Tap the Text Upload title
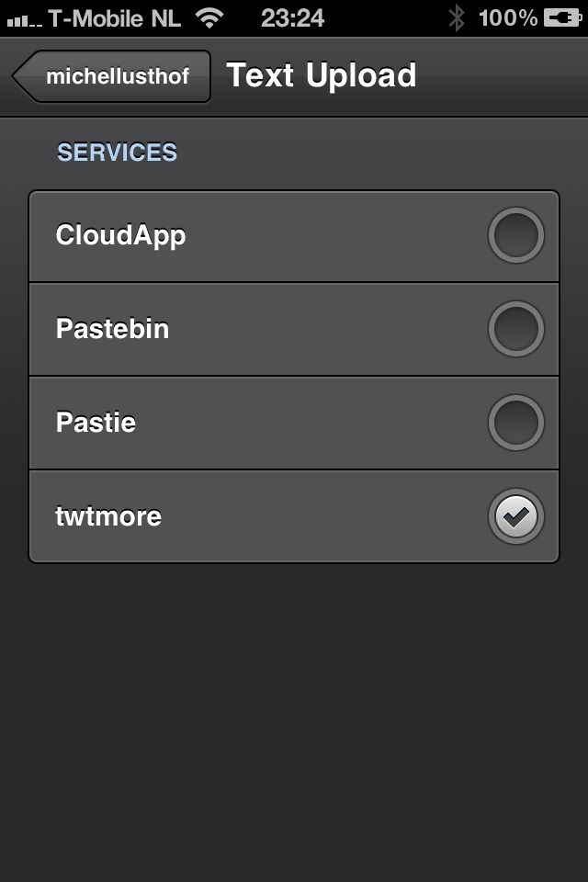The image size is (588, 882). point(322,76)
